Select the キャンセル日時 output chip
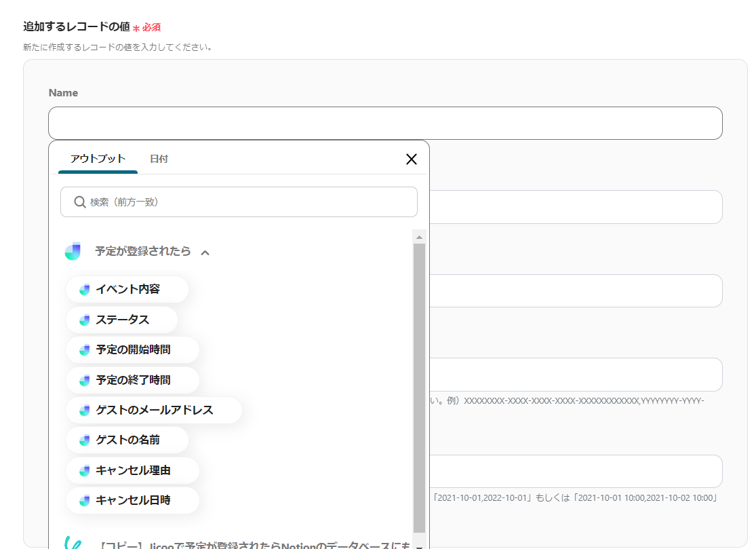The image size is (756, 549). [133, 500]
